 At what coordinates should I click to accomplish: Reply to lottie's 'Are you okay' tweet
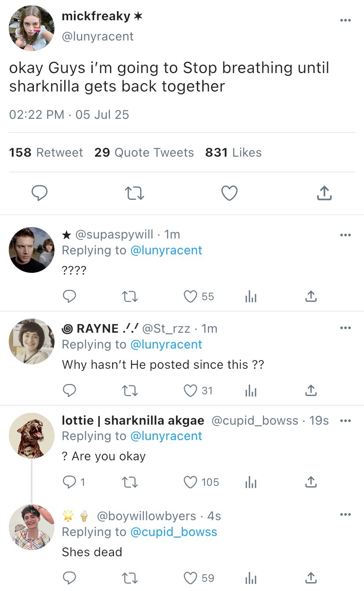click(x=69, y=482)
